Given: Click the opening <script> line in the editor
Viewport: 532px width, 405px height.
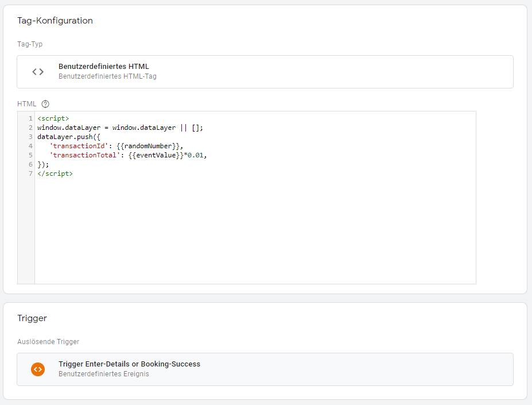Looking at the screenshot, I should (x=53, y=118).
